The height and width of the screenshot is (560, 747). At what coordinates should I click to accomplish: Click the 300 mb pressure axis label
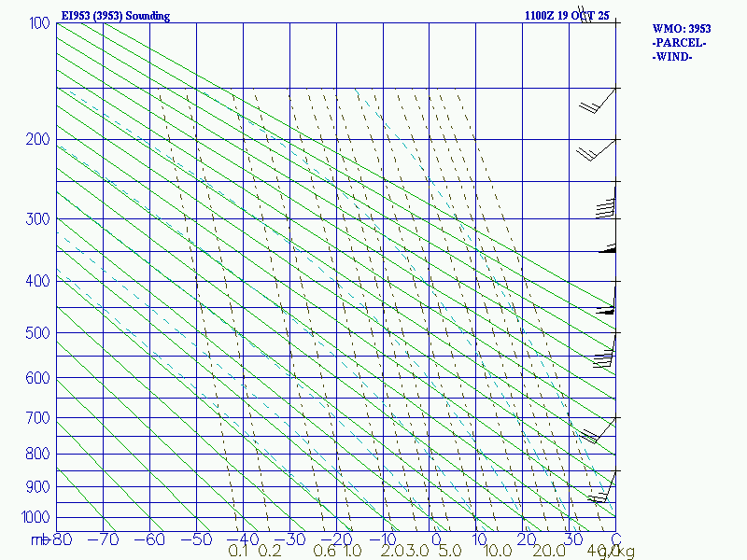pyautogui.click(x=37, y=219)
